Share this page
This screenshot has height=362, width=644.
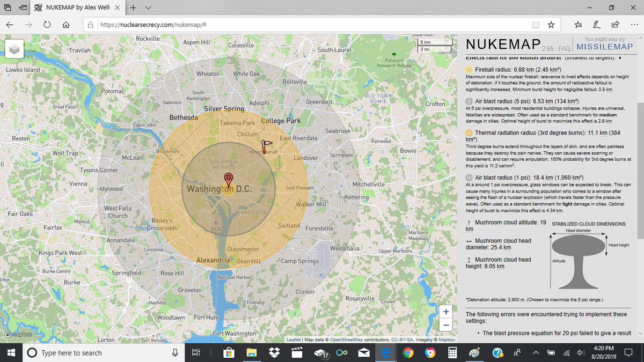point(614,25)
